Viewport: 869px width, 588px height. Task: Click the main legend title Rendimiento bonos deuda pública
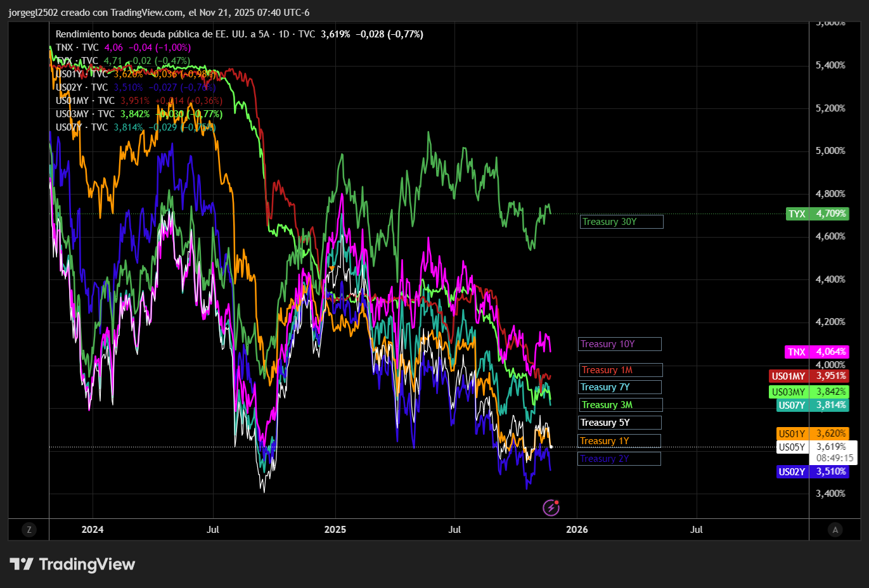click(x=240, y=34)
